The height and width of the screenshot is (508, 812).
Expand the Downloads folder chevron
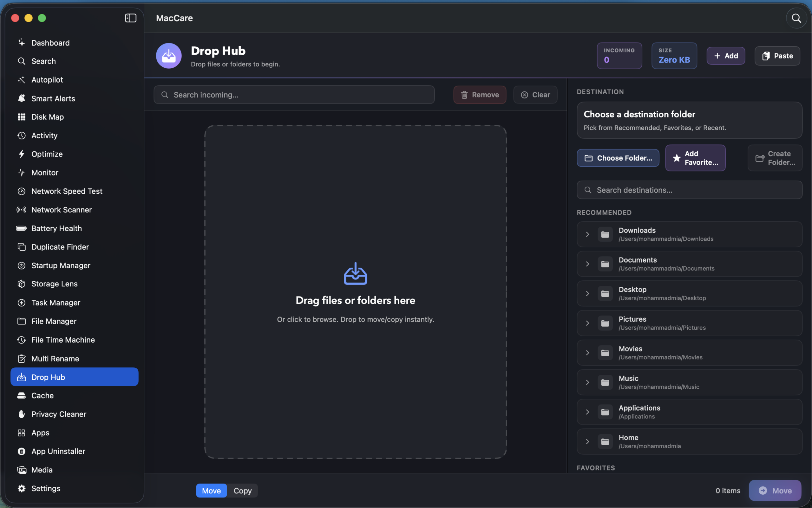(x=587, y=235)
